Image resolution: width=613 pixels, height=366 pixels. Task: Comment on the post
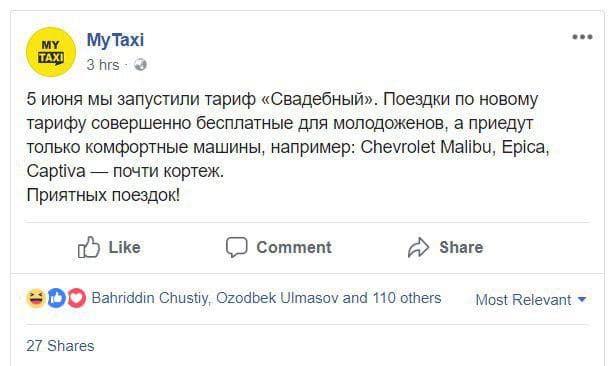[279, 247]
